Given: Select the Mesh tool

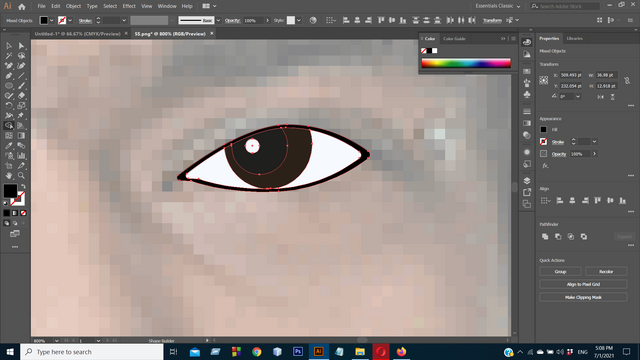Looking at the screenshot, I should pos(9,136).
